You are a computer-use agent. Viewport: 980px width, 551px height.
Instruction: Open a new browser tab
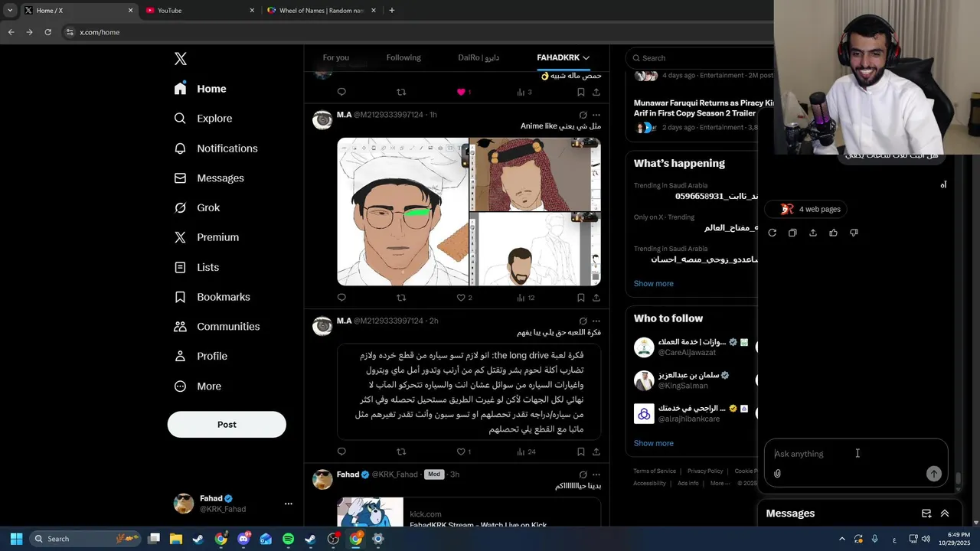point(392,11)
